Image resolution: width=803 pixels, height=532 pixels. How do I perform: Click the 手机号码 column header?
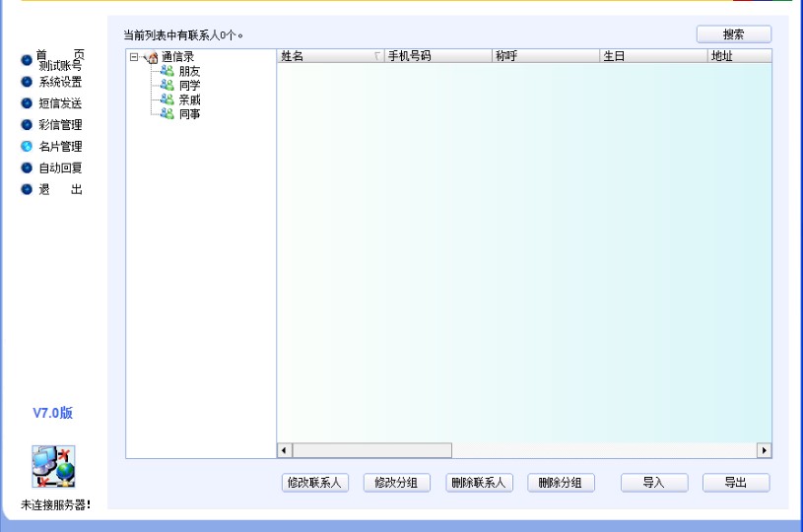437,56
